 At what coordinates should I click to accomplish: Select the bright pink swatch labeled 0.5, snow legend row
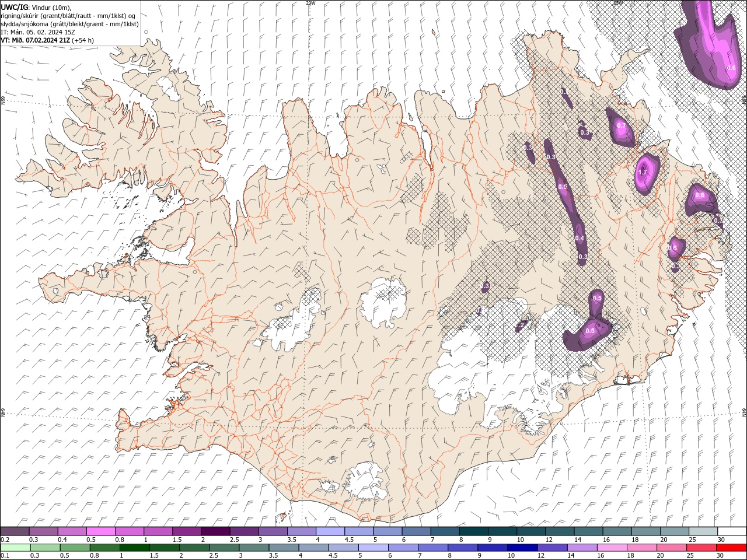point(100,531)
